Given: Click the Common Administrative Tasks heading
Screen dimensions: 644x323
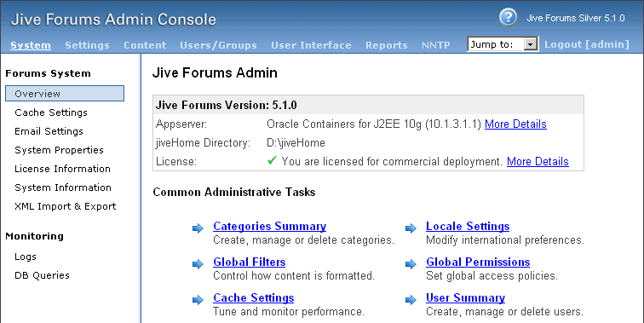Looking at the screenshot, I should (233, 193).
